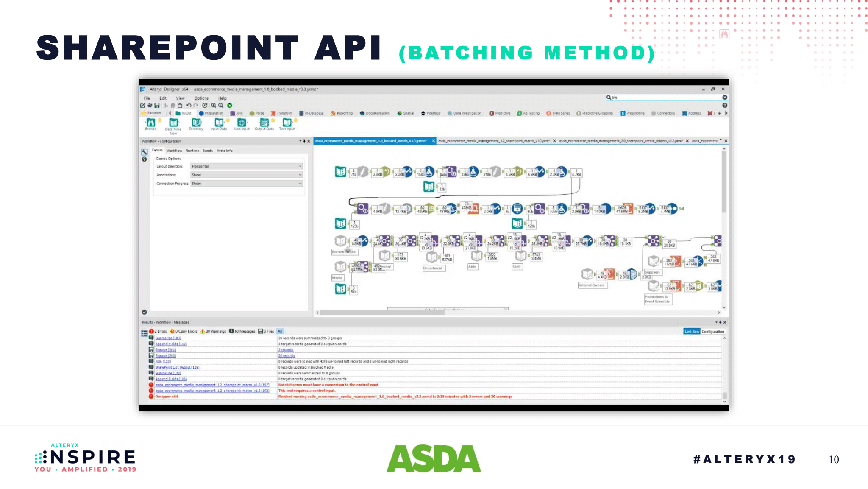The image size is (868, 489).
Task: Click the help icon below the search bar
Action: [725, 106]
